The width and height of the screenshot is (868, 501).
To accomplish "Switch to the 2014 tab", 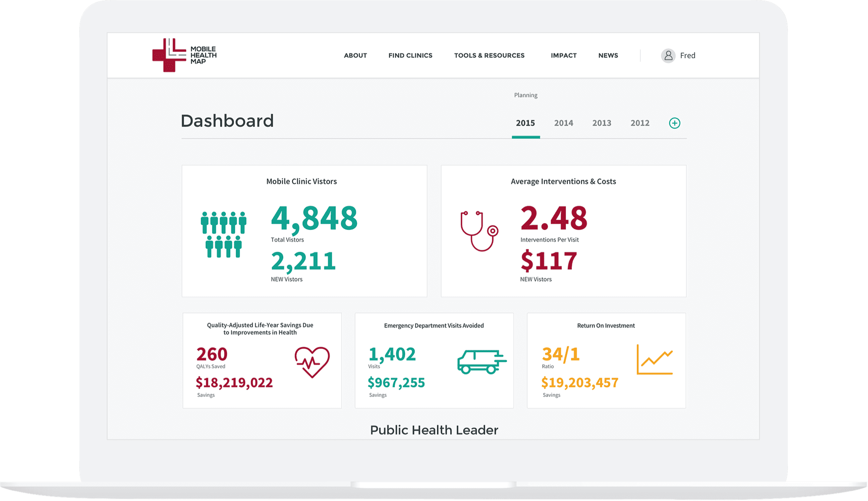I will click(x=563, y=123).
